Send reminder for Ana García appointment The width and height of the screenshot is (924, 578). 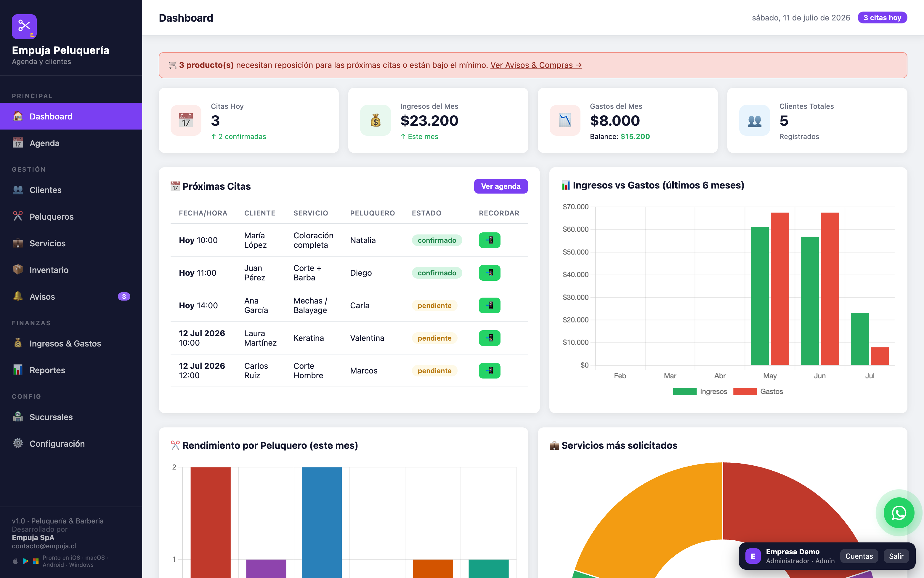(490, 305)
